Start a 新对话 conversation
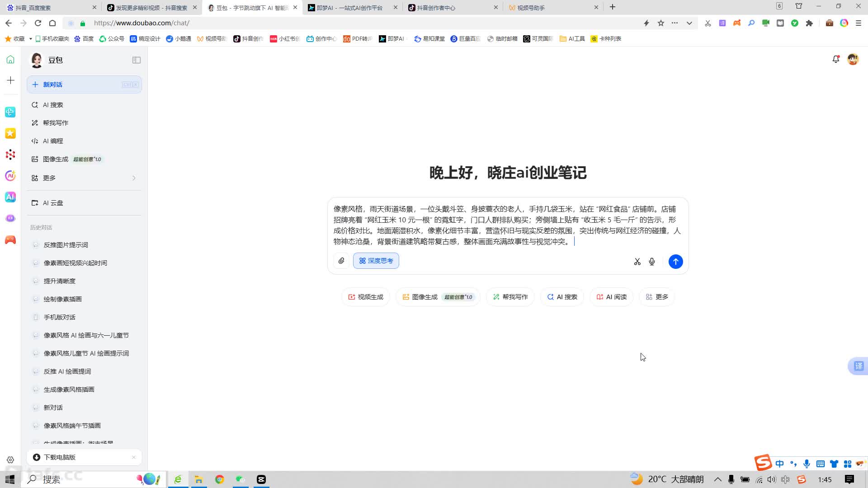The image size is (868, 488). (x=53, y=84)
